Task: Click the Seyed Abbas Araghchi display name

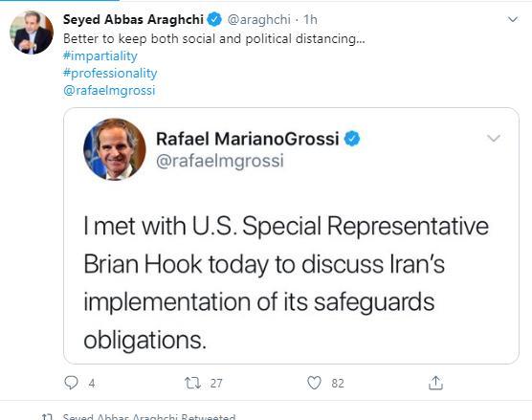Action: pos(133,19)
